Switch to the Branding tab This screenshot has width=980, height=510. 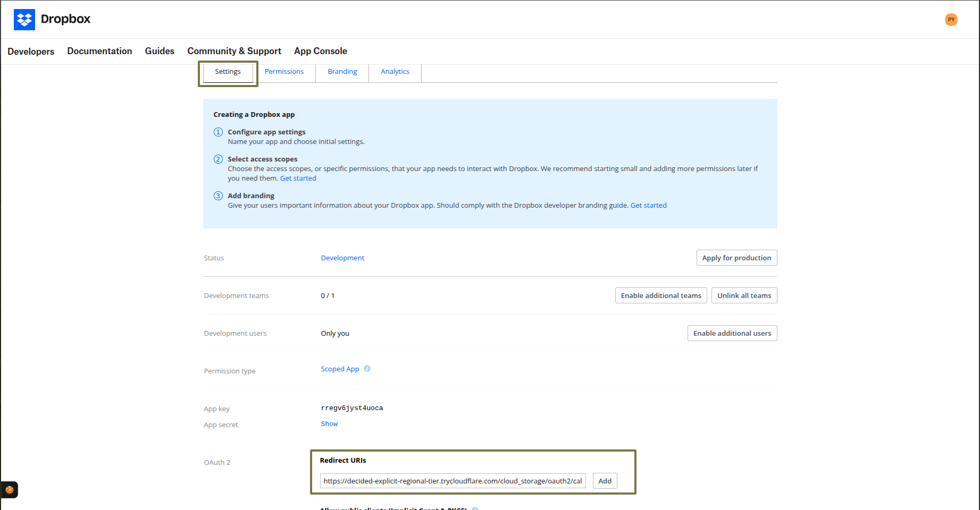coord(342,72)
